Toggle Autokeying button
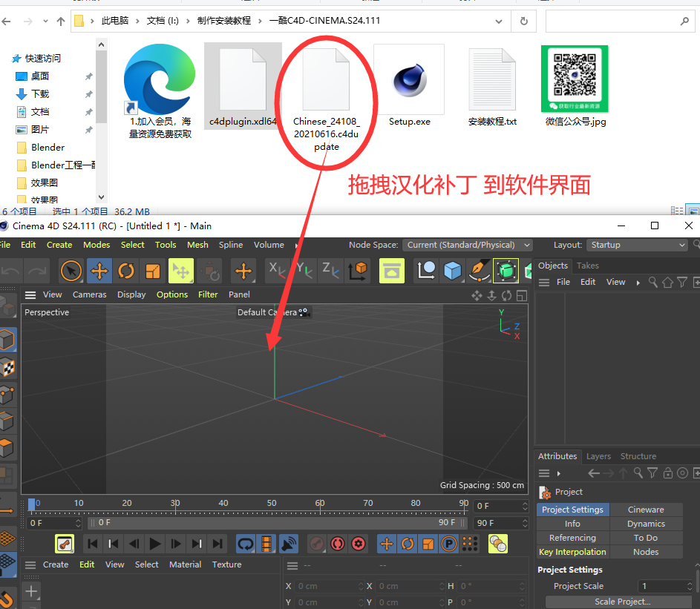700x609 pixels. tap(338, 544)
